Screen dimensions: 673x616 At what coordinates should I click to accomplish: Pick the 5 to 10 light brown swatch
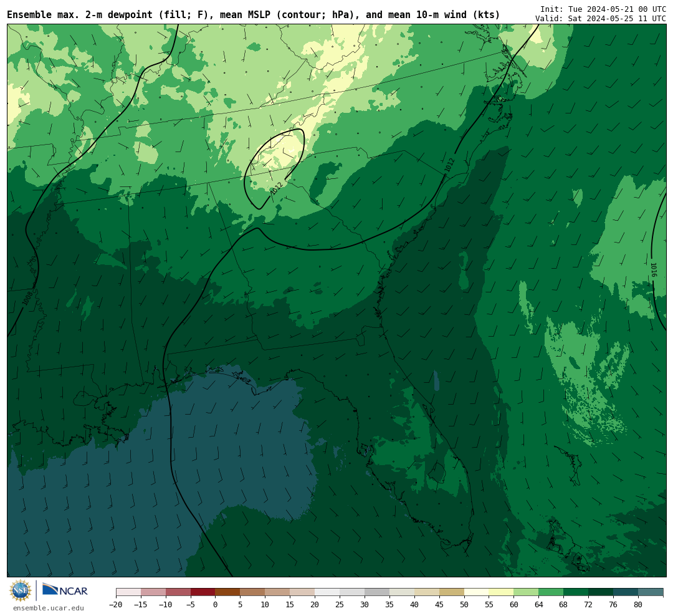[x=253, y=592]
